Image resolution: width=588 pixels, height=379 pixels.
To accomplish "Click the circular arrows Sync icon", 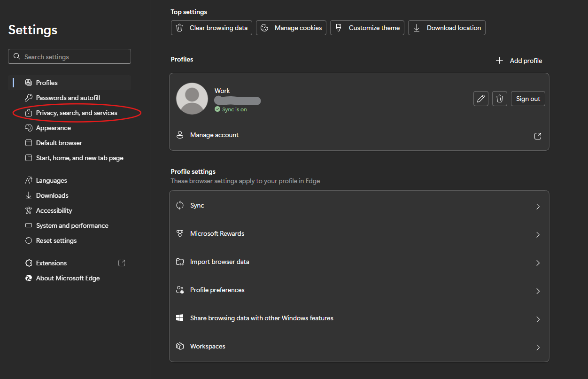I will pos(180,205).
